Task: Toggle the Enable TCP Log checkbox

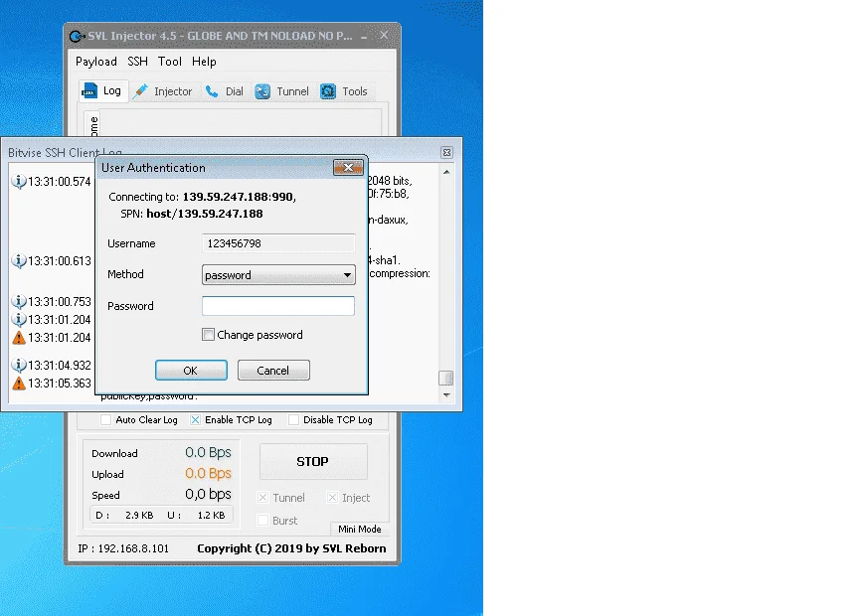Action: (195, 420)
